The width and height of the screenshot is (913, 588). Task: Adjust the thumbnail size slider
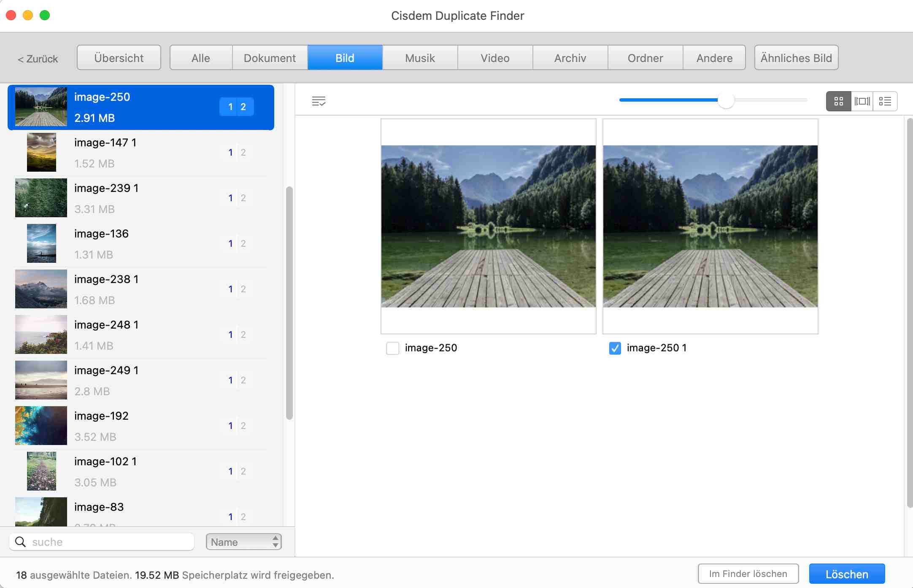point(726,100)
